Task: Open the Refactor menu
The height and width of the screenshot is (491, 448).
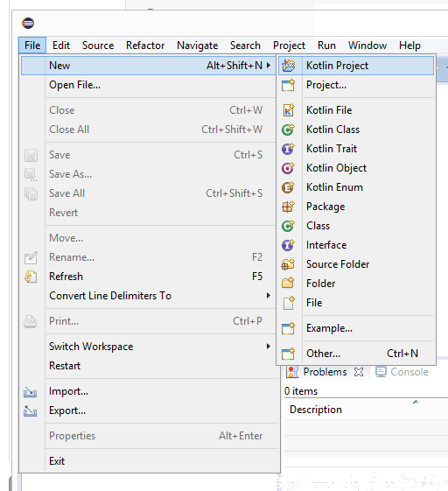Action: pyautogui.click(x=145, y=46)
